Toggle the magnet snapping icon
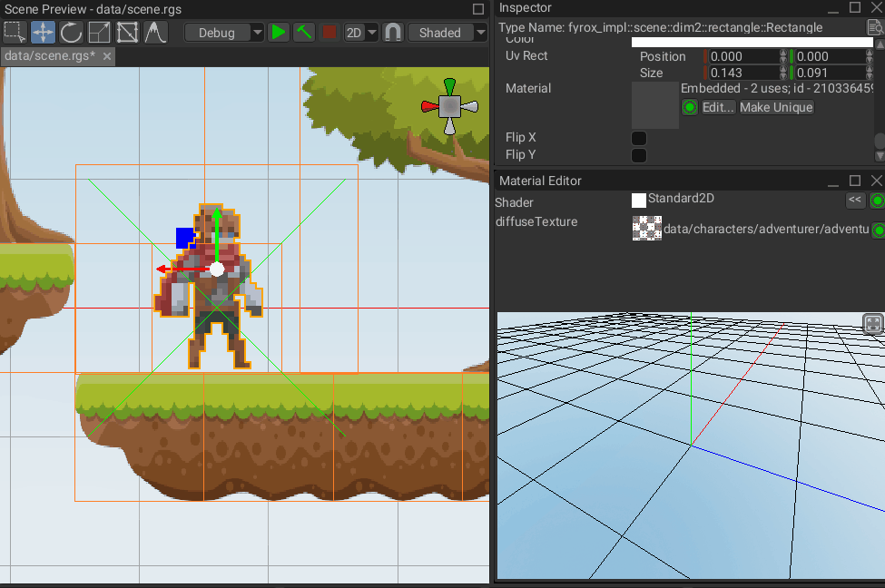Image resolution: width=885 pixels, height=588 pixels. point(392,33)
